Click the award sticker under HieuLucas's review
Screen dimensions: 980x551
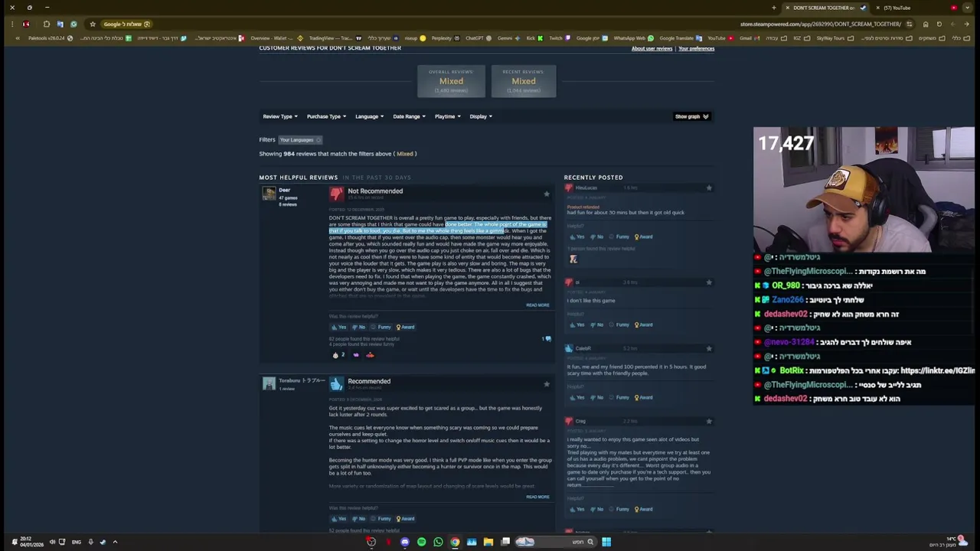(x=573, y=259)
